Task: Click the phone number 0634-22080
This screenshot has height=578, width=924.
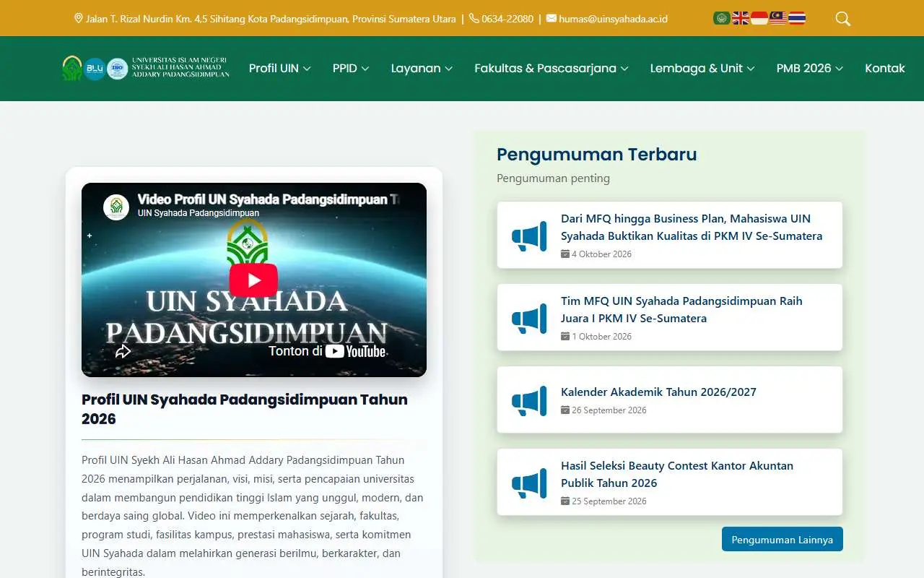Action: [507, 19]
